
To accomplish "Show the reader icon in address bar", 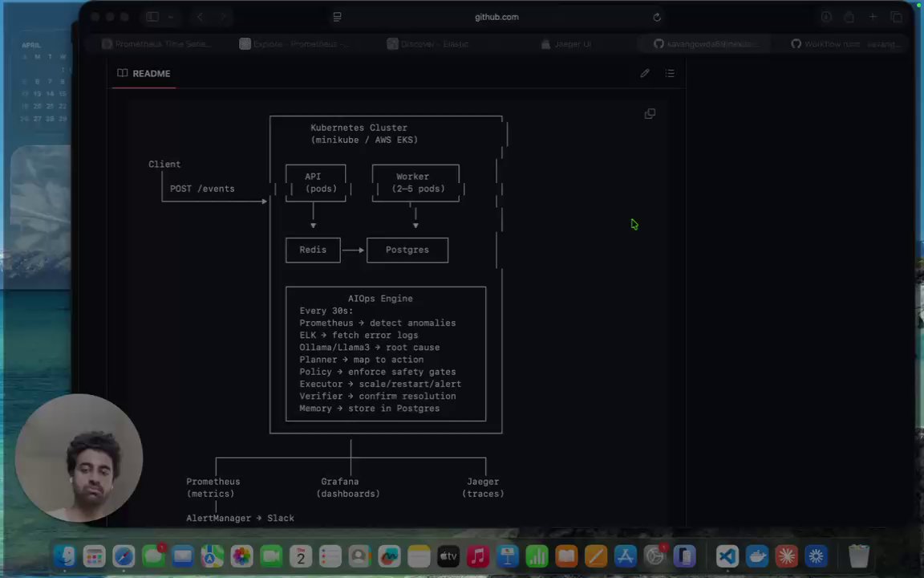I will (x=337, y=17).
